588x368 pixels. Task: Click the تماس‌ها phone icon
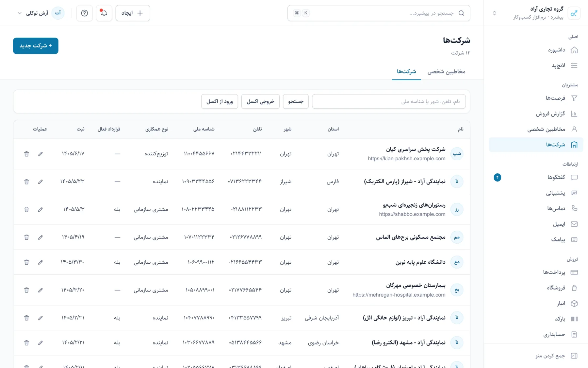(x=574, y=208)
